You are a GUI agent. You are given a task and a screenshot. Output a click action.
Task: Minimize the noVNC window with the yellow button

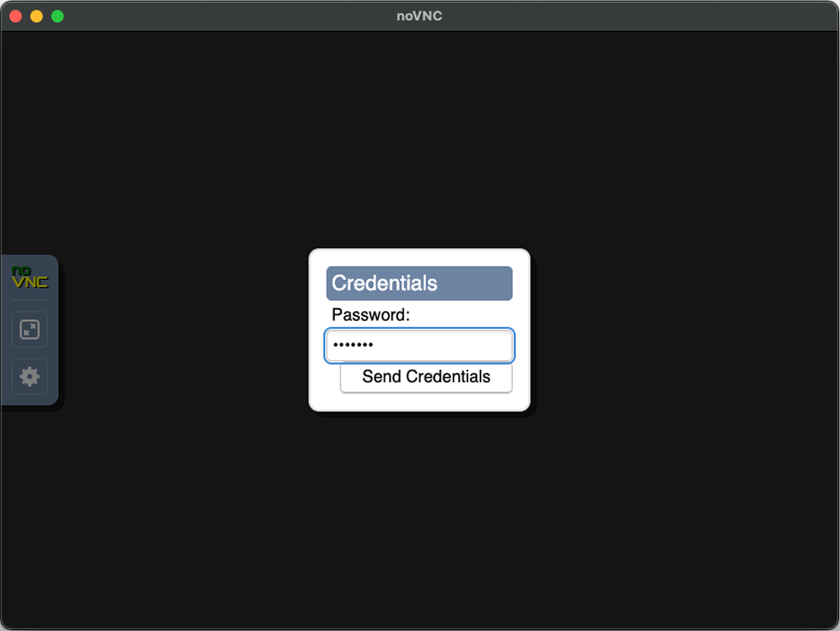[x=37, y=16]
